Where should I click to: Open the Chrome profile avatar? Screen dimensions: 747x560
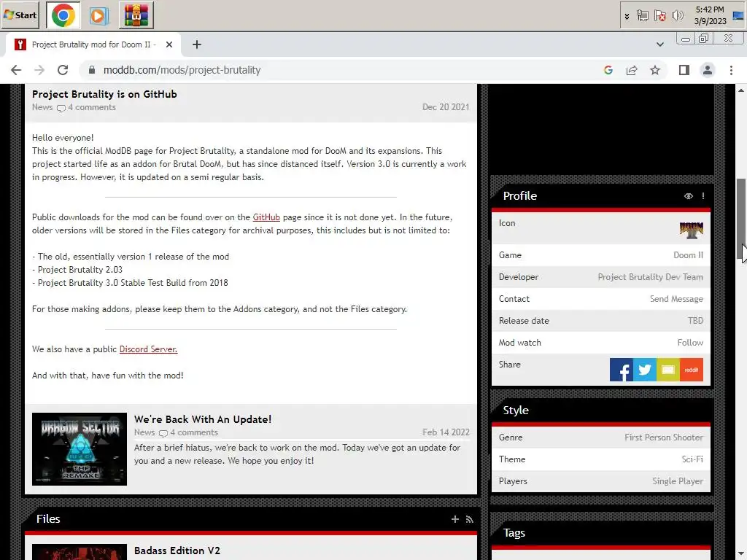click(708, 70)
